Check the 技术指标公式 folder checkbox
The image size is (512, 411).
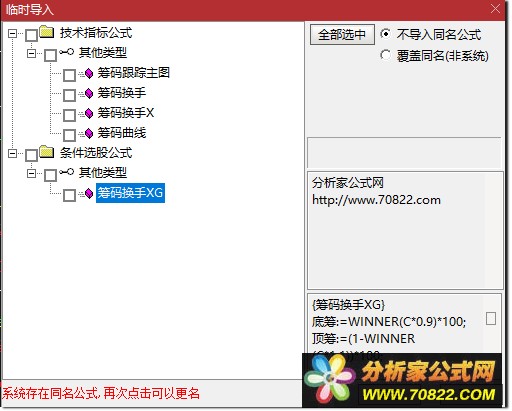31,35
